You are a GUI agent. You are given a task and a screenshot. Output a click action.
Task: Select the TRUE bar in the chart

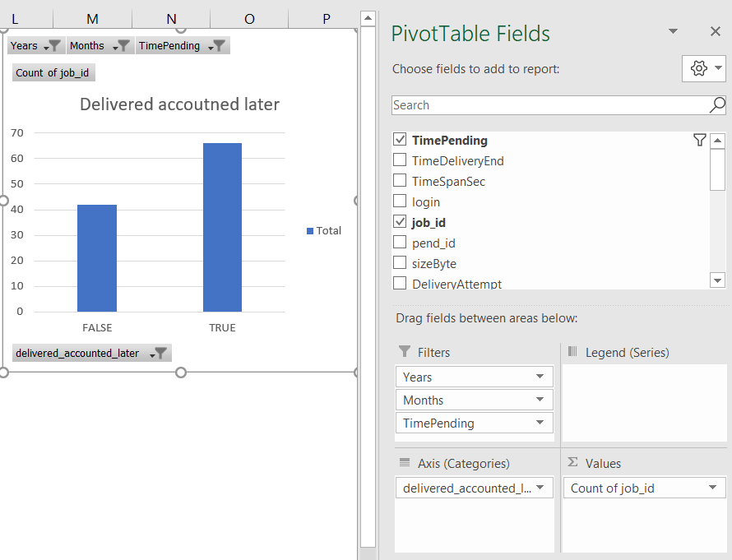(222, 228)
